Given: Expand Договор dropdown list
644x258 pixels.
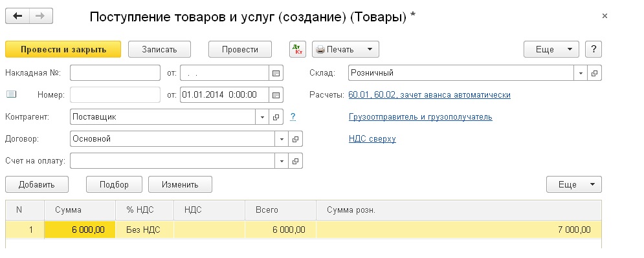Looking at the screenshot, I should pyautogui.click(x=282, y=139).
